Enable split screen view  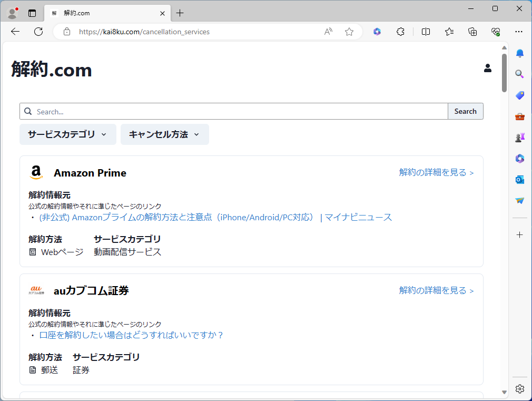click(x=425, y=32)
